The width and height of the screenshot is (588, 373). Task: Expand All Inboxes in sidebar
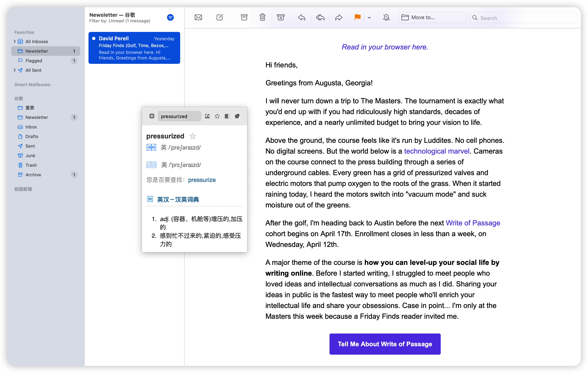tap(15, 41)
